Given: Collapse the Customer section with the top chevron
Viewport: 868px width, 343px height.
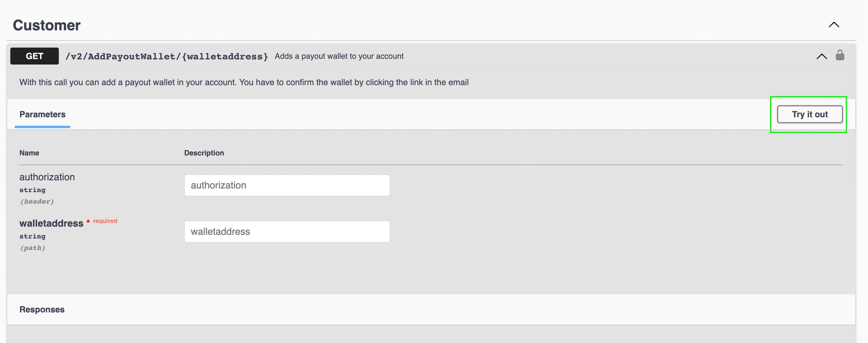Looking at the screenshot, I should tap(834, 25).
